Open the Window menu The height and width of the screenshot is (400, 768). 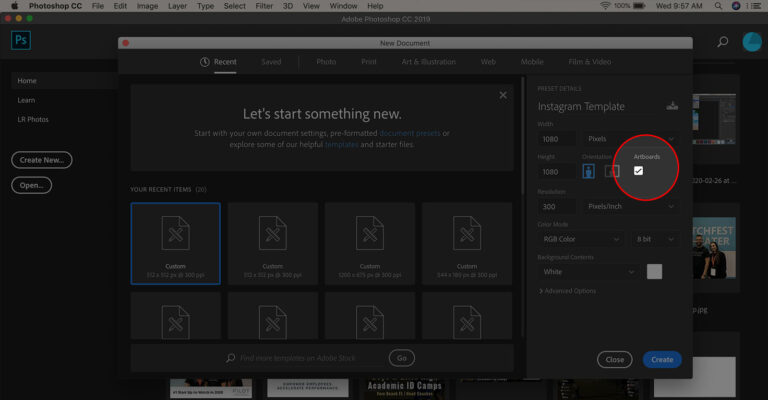[343, 6]
